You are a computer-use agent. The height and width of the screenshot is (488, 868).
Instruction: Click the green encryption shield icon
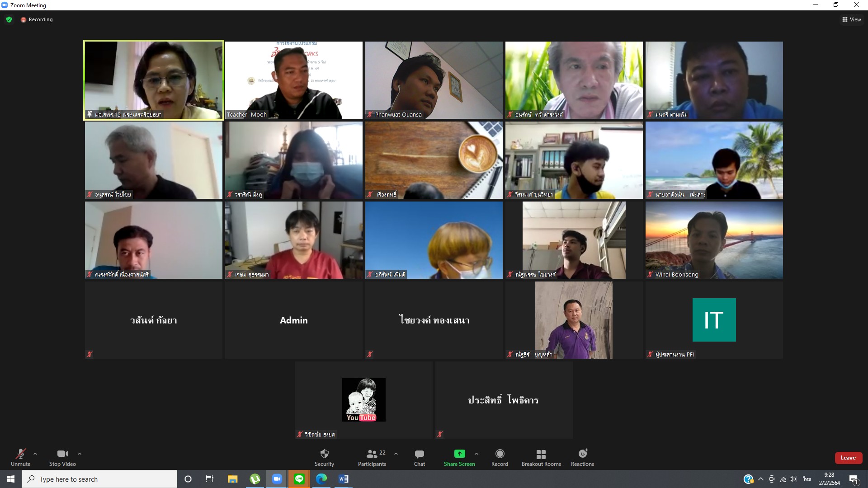pyautogui.click(x=9, y=19)
